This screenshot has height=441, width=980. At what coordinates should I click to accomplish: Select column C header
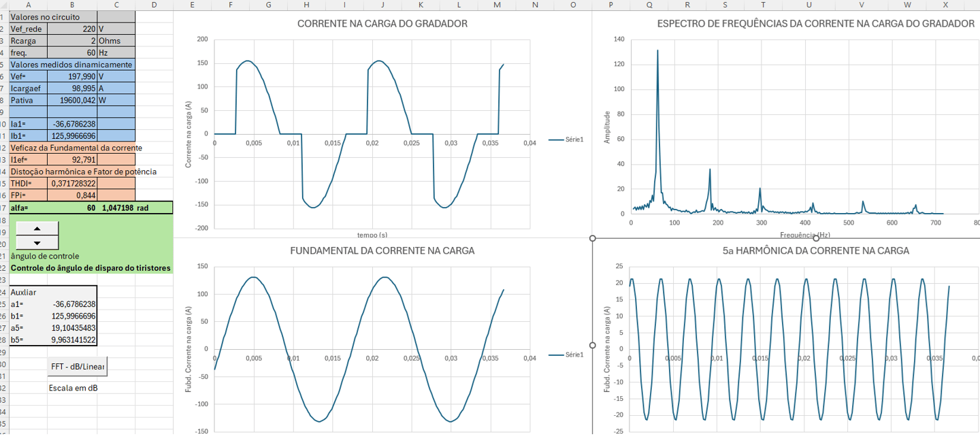pyautogui.click(x=116, y=5)
